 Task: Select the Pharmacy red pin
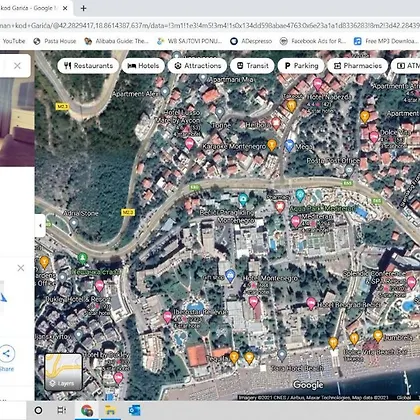[x=280, y=207]
